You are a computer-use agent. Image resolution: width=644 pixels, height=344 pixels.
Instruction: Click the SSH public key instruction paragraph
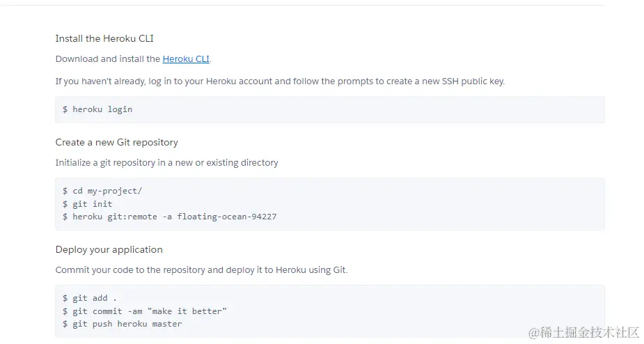click(280, 81)
